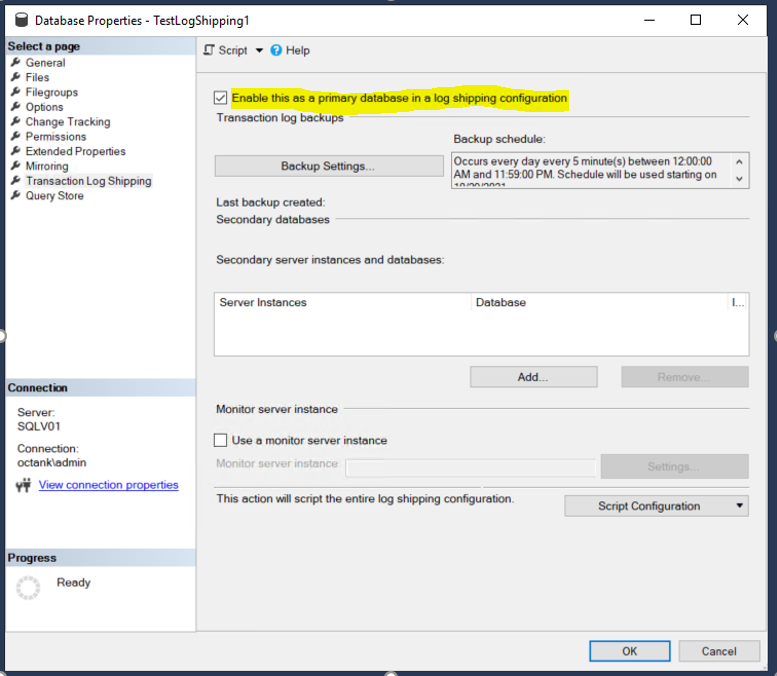
Task: Open View connection properties link
Action: (108, 485)
